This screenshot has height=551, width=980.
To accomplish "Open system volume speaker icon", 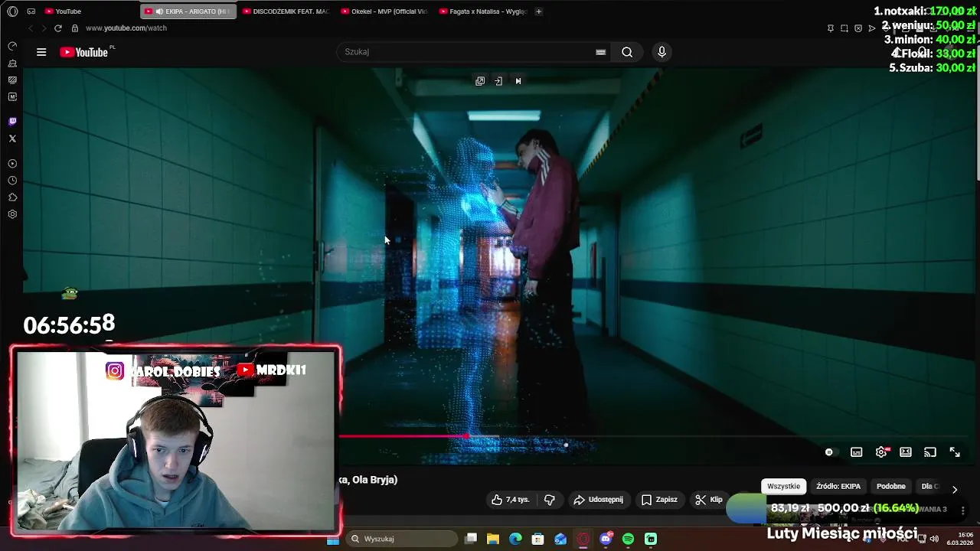I will [933, 540].
